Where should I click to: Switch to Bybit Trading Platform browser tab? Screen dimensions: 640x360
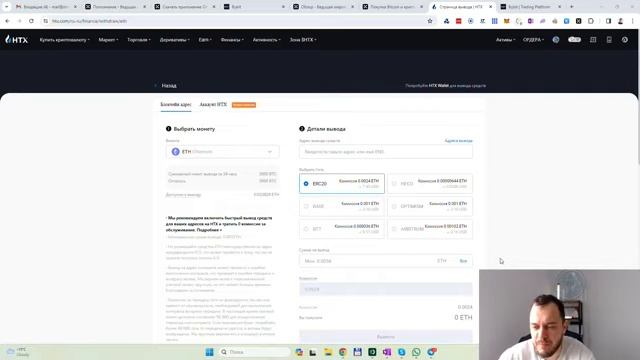coord(531,7)
